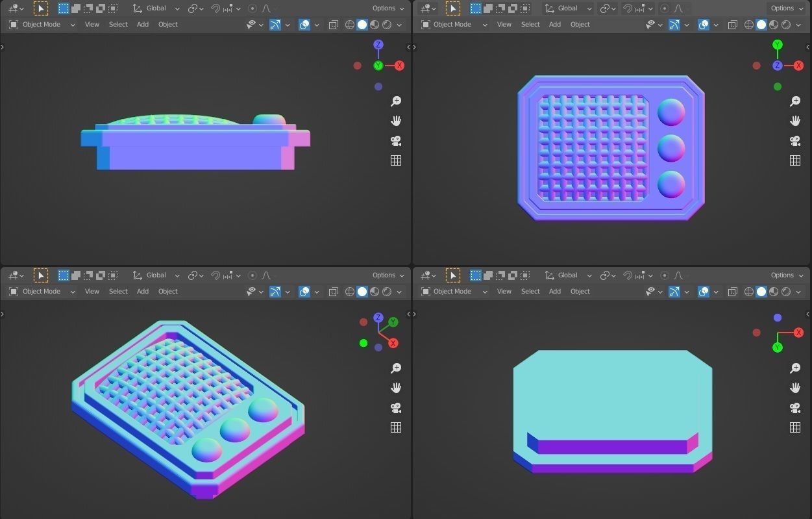The image size is (812, 519).
Task: Choose Extend selection mode in top-left viewport
Action: pos(75,8)
